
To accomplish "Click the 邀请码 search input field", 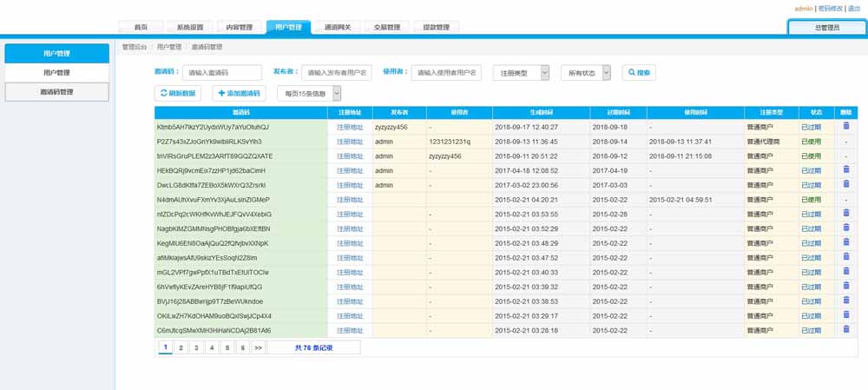I will (222, 73).
